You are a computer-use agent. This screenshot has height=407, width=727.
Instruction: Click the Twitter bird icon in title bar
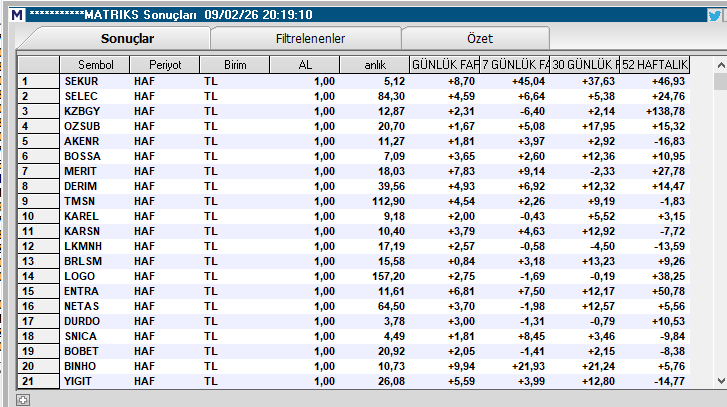click(714, 15)
